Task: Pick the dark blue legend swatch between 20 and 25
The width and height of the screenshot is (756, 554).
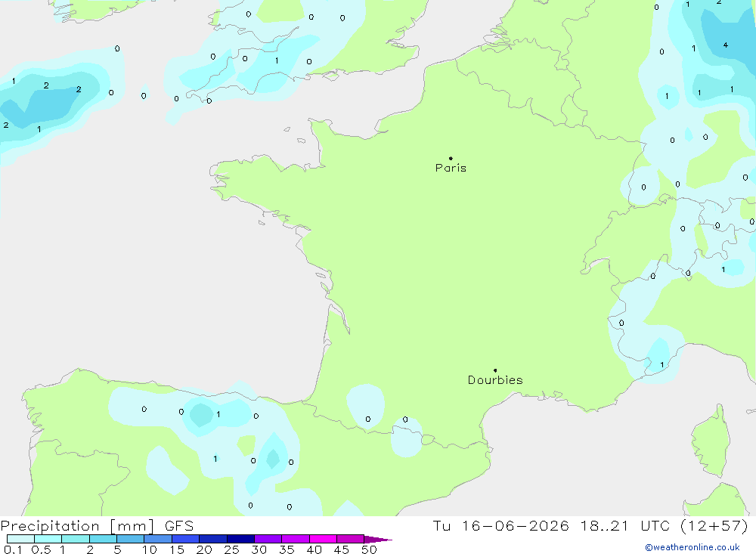Action: [x=213, y=539]
